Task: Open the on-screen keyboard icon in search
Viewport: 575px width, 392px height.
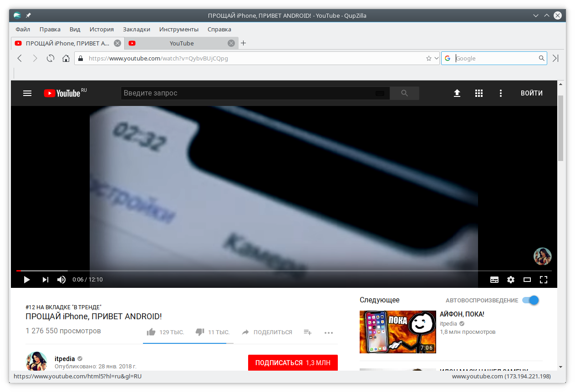Action: [x=380, y=93]
